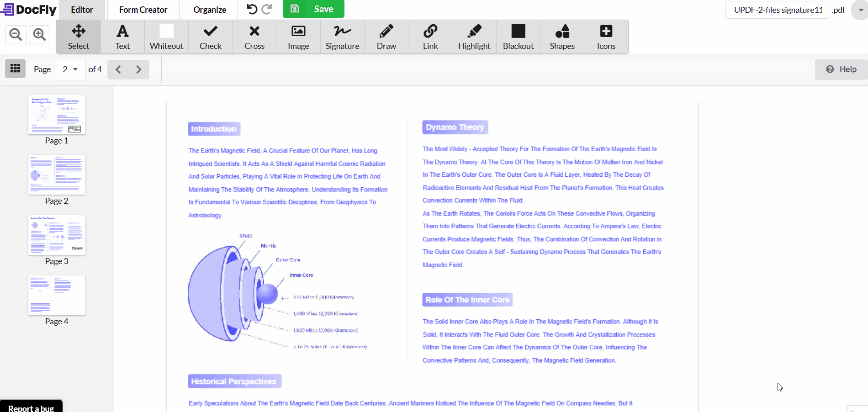Expand the file options dropdown arrow
Image resolution: width=868 pixels, height=412 pixels.
click(860, 10)
